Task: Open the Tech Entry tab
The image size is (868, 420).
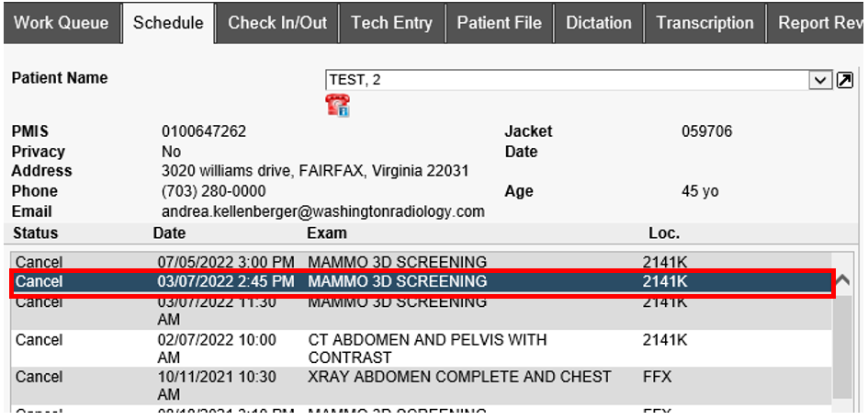Action: point(393,23)
